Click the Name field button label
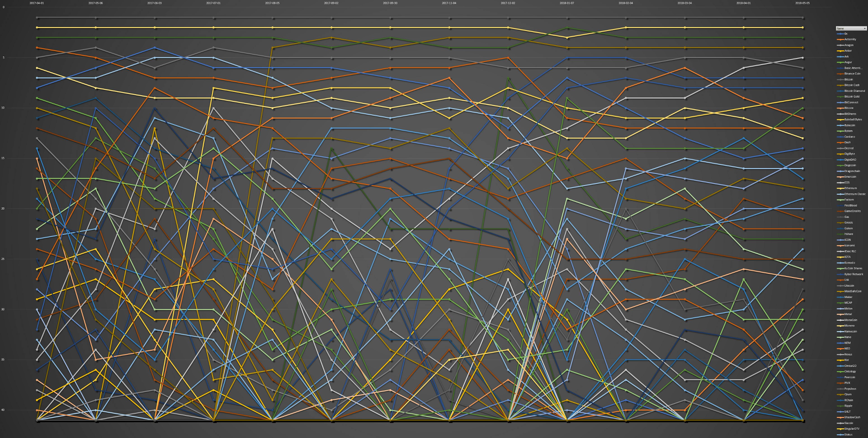The height and width of the screenshot is (438, 868). 840,29
